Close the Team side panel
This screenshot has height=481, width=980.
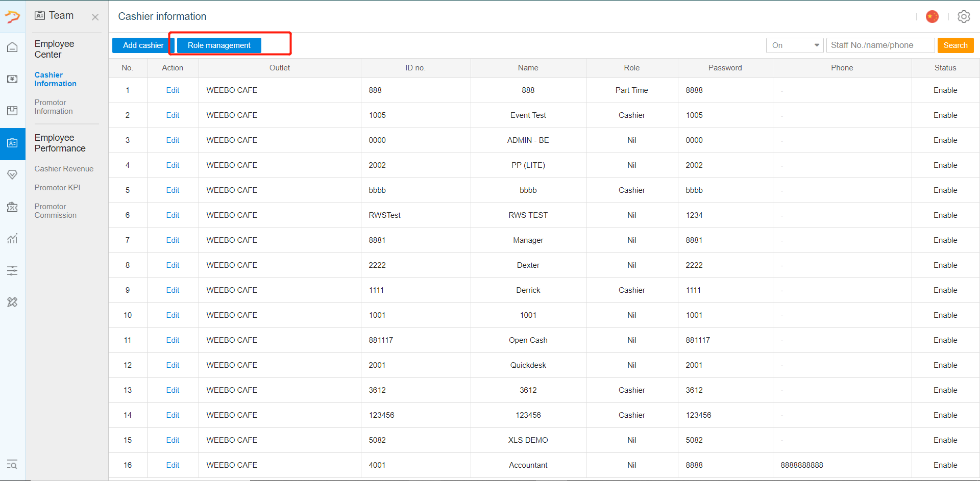point(95,17)
